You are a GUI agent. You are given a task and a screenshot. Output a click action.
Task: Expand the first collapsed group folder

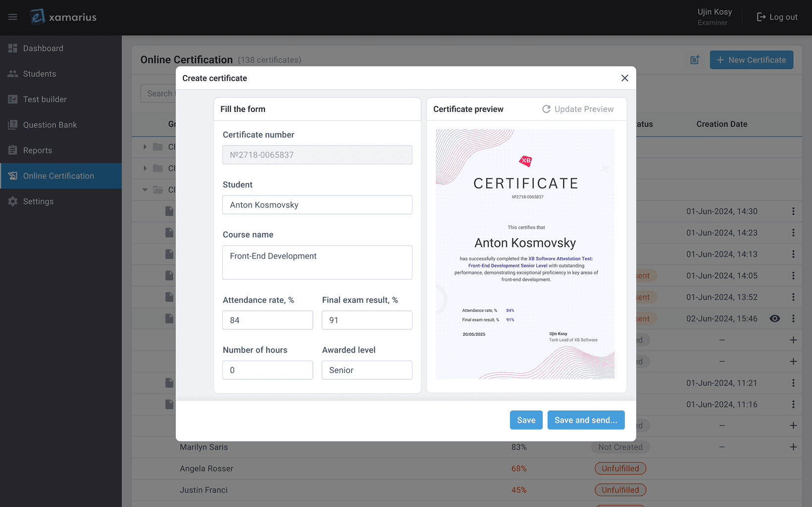(145, 147)
